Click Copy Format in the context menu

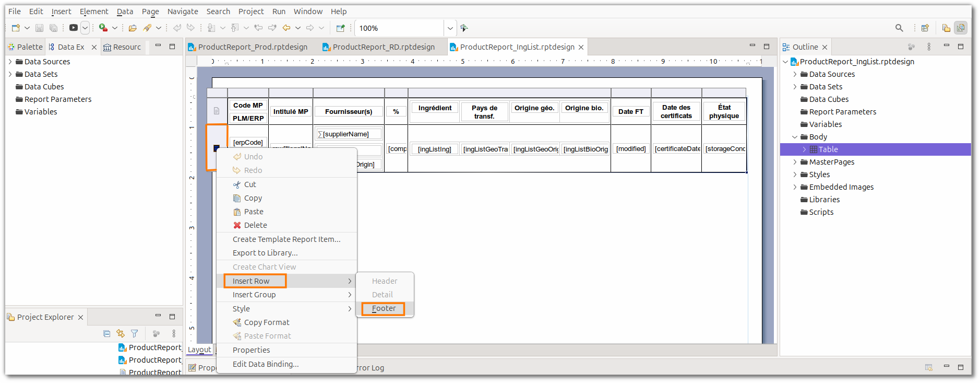pos(286,322)
